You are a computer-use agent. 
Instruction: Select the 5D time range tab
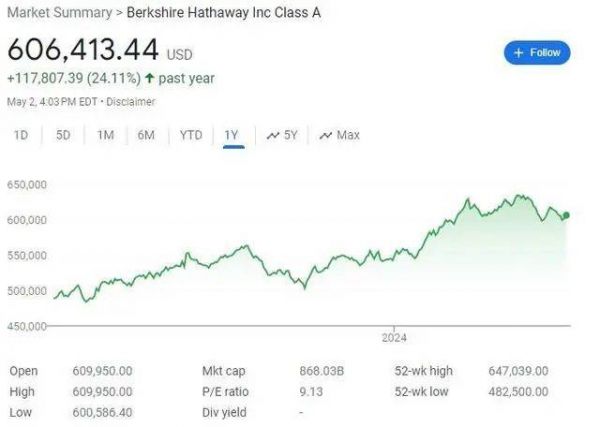63,135
